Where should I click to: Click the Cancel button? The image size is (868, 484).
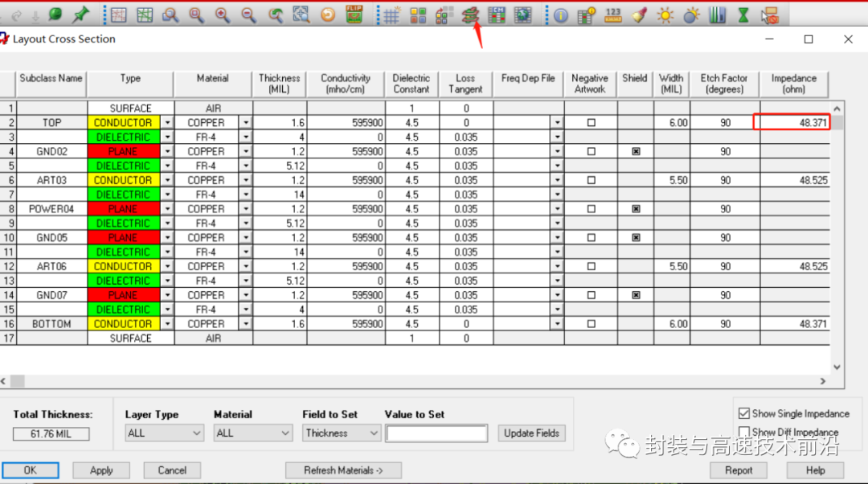tap(172, 470)
